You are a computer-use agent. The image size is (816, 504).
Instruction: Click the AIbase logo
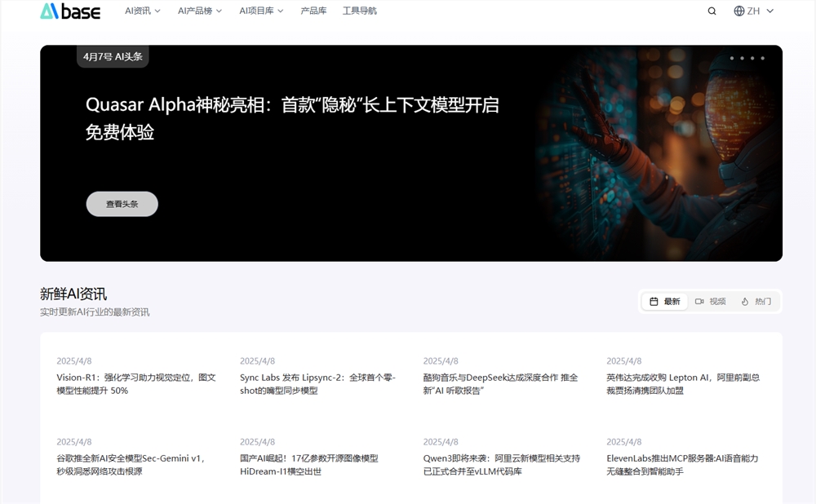(x=69, y=11)
